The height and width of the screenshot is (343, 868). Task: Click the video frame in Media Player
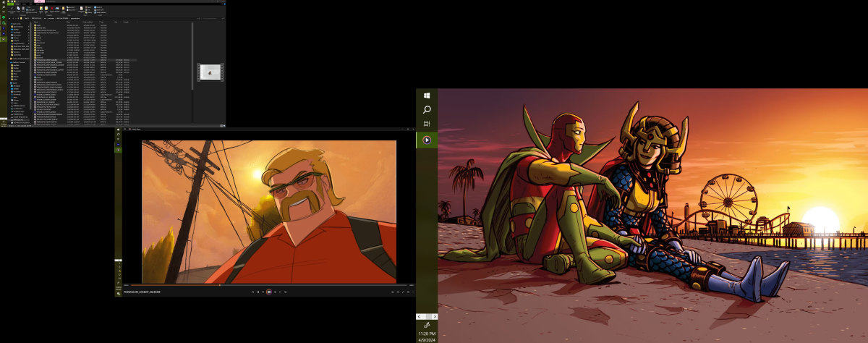[269, 211]
